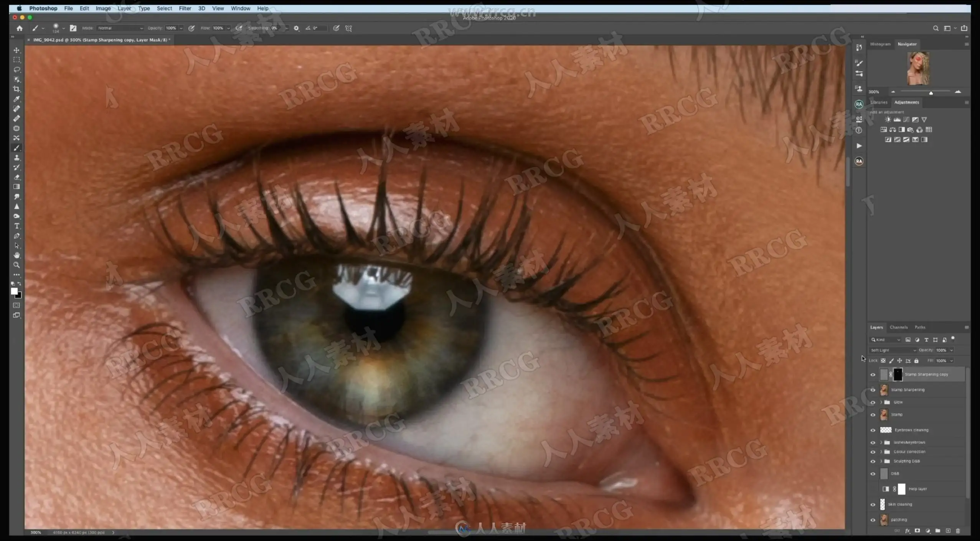The image size is (980, 541).
Task: Open brush smoothing options gear
Action: 296,28
